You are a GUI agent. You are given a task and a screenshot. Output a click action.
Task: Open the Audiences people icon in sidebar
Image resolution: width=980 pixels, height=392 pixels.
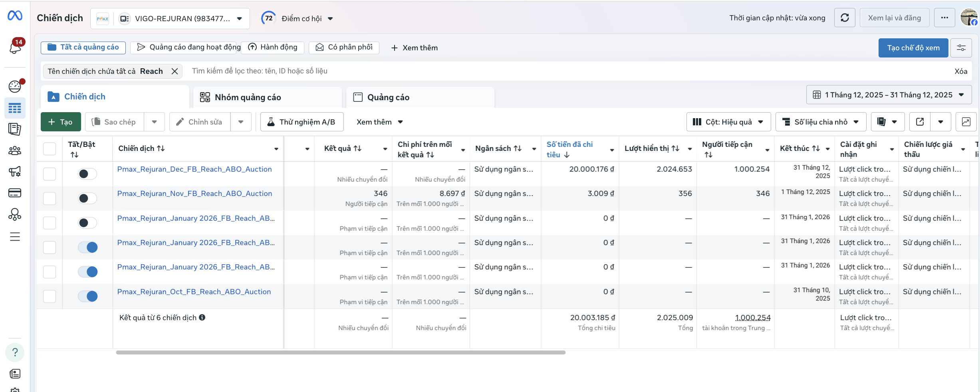(15, 150)
